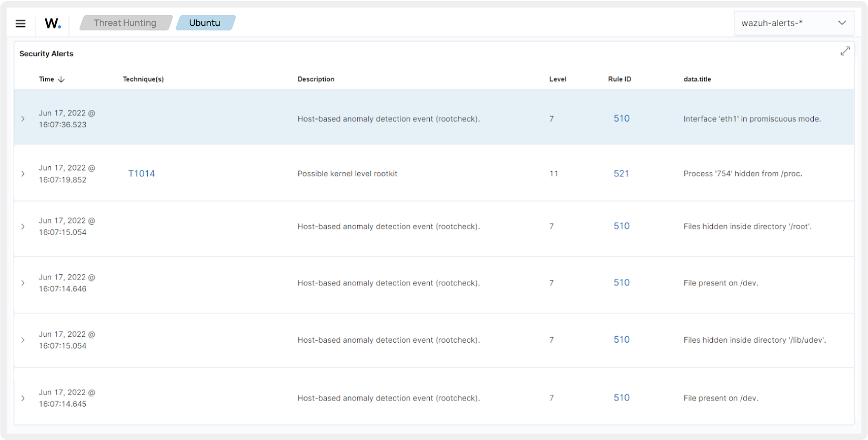
Task: Expand alert row at 16:07:14.646
Action: [x=23, y=283]
